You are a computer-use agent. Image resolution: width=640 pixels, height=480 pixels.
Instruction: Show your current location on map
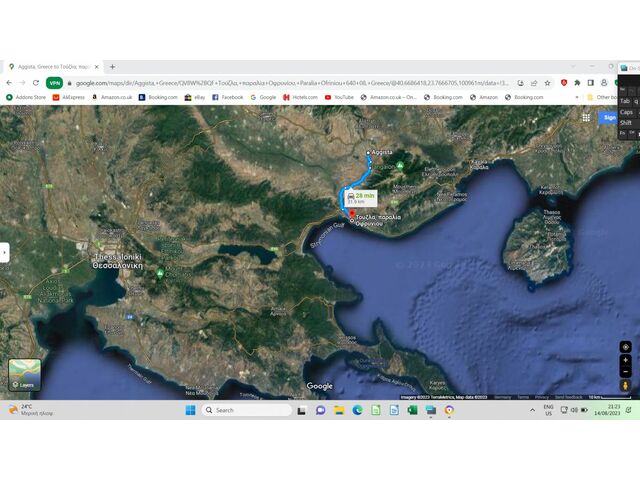625,347
